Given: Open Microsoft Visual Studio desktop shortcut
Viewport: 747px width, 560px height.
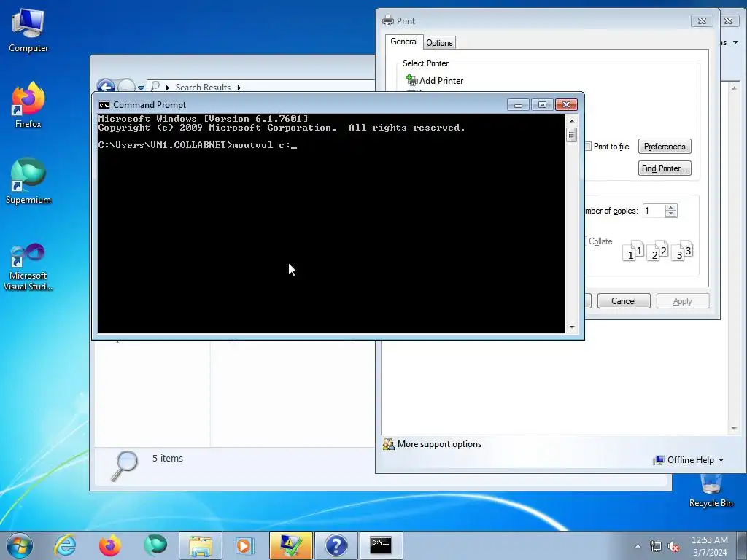Looking at the screenshot, I should click(x=28, y=267).
